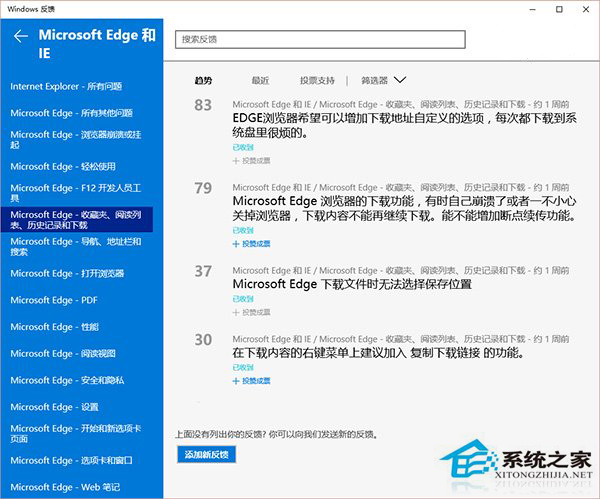Click the 添加新反馈 button
600x499 pixels.
[x=206, y=454]
